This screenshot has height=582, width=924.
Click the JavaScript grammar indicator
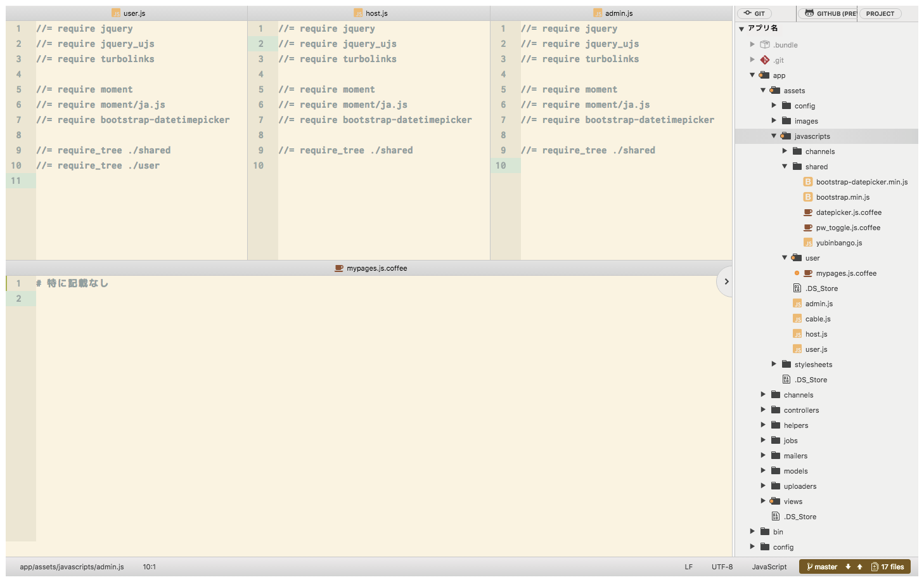point(769,566)
